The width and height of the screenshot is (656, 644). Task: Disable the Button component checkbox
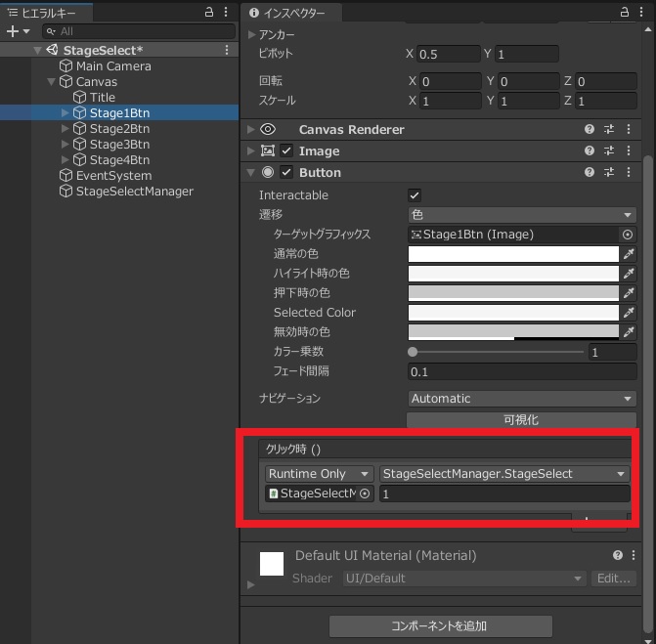(x=286, y=172)
